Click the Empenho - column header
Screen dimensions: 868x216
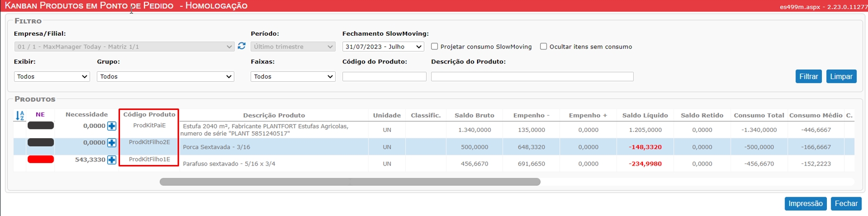click(531, 115)
